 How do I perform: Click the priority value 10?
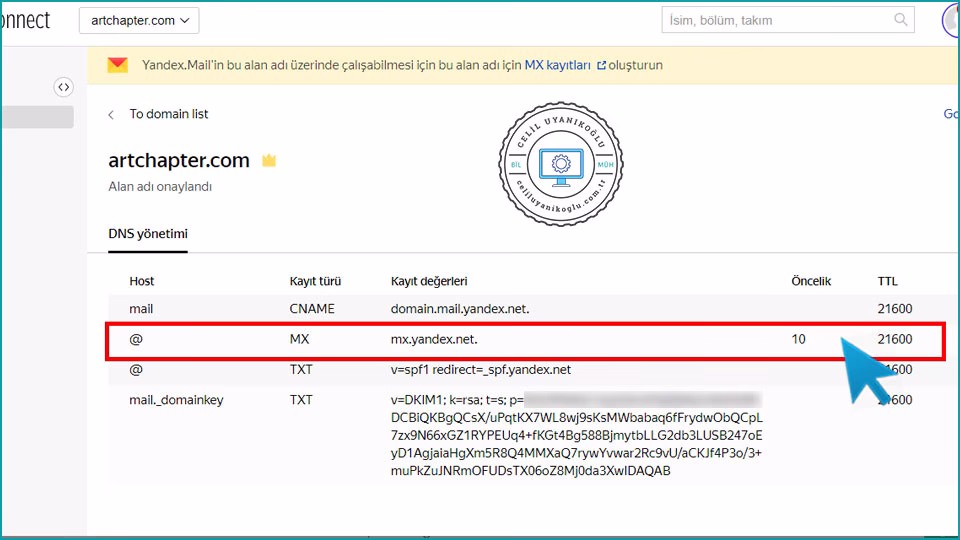click(x=798, y=339)
